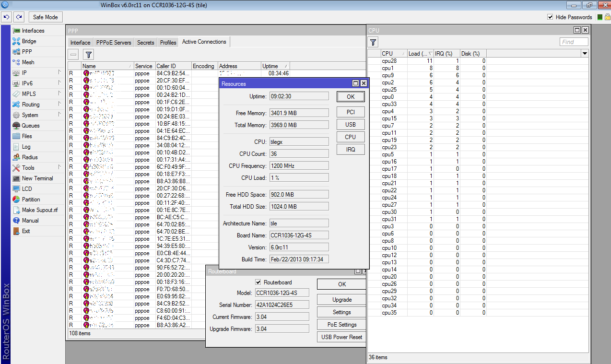Toggle the Hide Passwords checkbox

point(550,17)
